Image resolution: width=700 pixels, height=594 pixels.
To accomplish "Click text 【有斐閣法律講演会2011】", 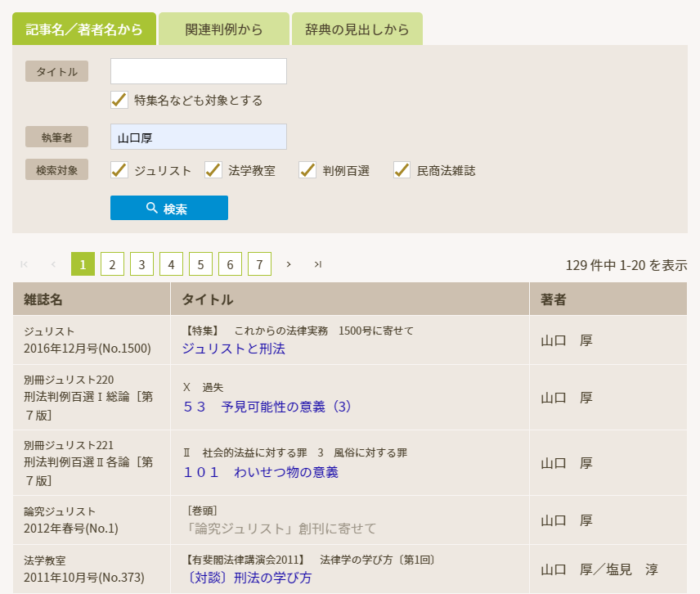I will click(x=245, y=560).
